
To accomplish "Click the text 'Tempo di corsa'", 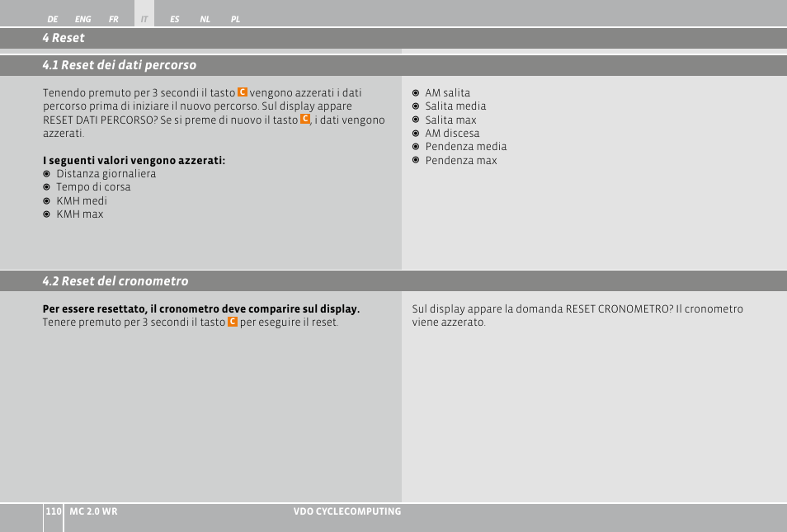I will click(x=93, y=187).
